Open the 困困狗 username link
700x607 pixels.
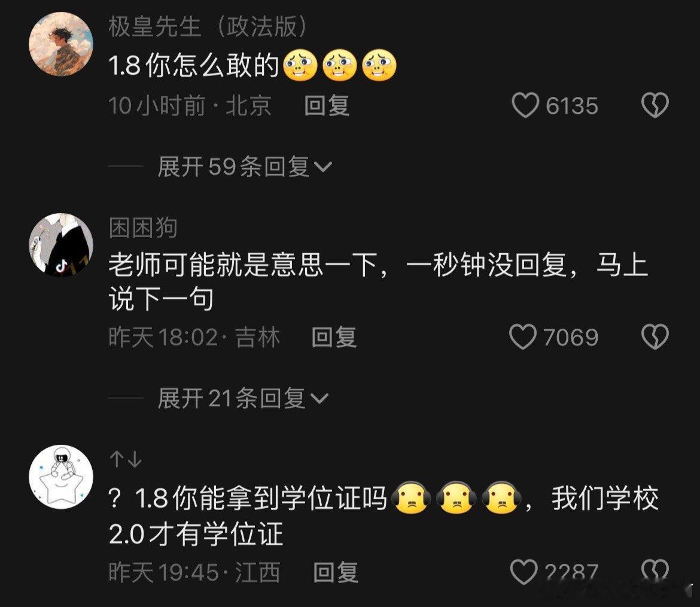click(x=143, y=228)
